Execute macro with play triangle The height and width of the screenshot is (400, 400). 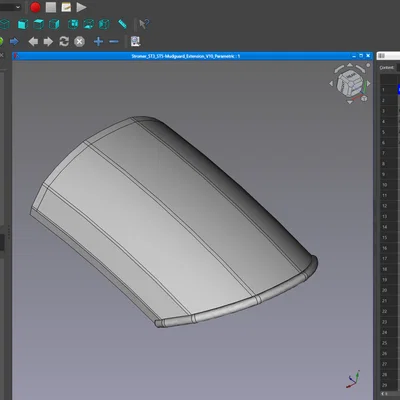click(x=81, y=7)
